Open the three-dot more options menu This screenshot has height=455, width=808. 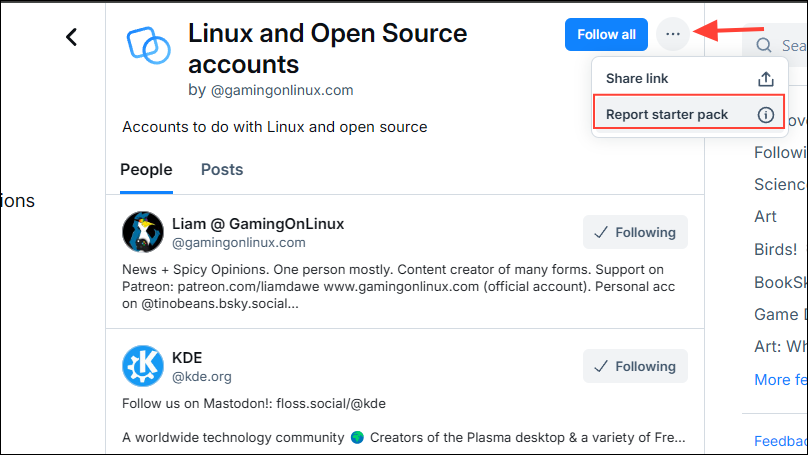pyautogui.click(x=672, y=34)
